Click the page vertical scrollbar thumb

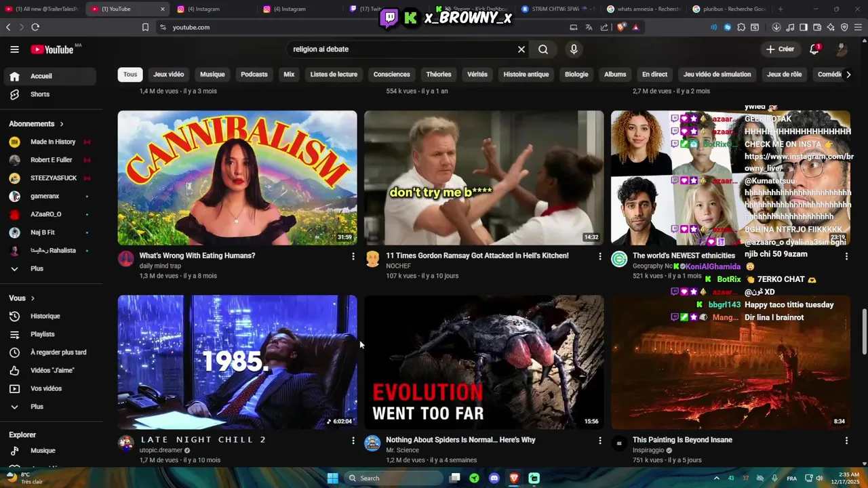863,332
